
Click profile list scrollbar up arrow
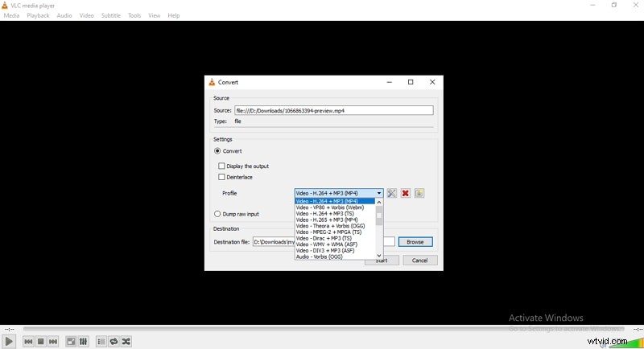click(379, 202)
